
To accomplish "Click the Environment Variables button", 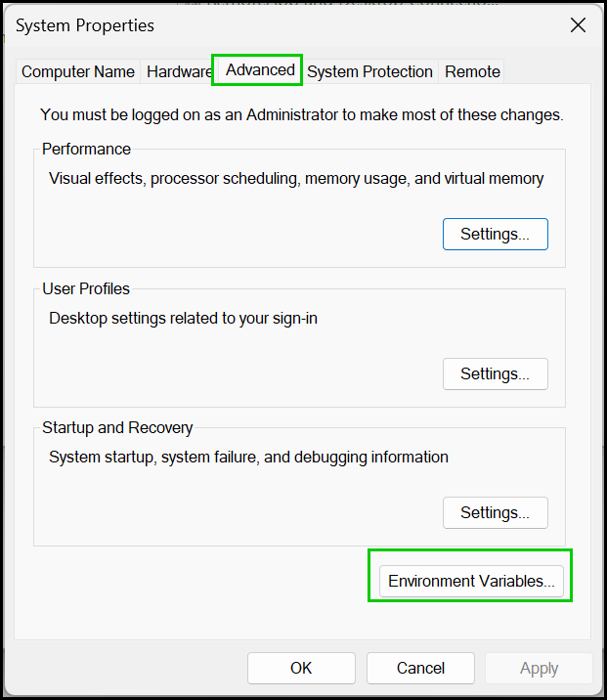I will click(x=471, y=581).
